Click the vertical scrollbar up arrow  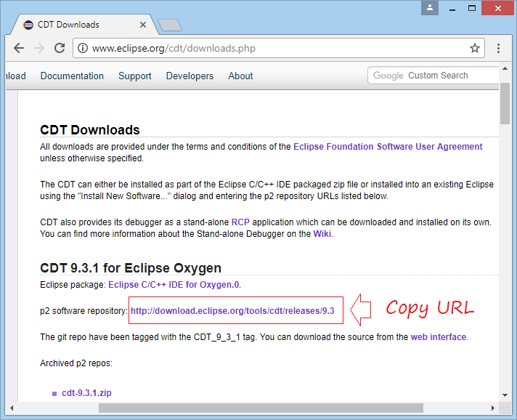click(x=505, y=68)
